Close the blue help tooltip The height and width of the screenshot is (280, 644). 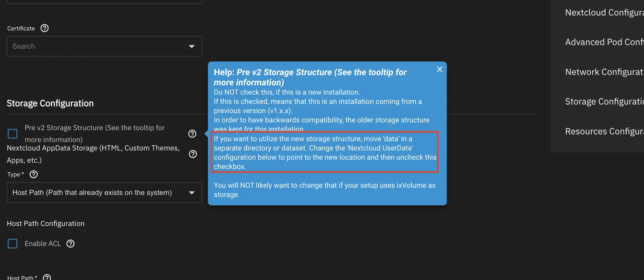click(439, 69)
